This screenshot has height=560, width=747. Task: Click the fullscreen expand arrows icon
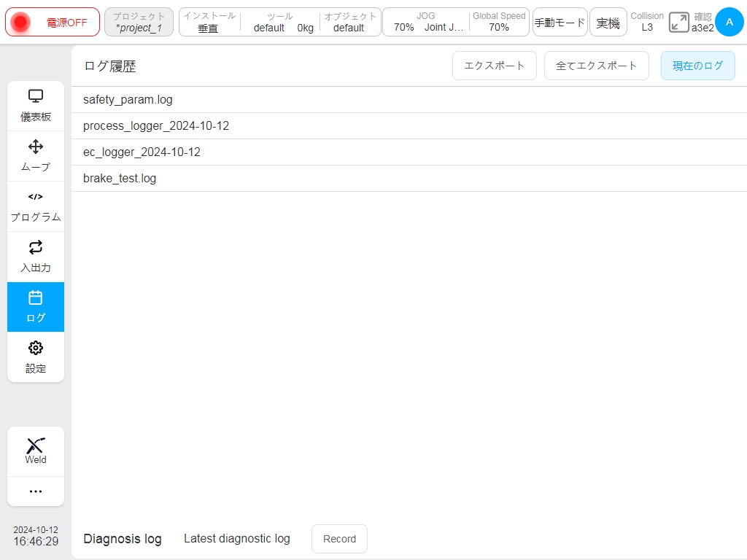point(678,23)
